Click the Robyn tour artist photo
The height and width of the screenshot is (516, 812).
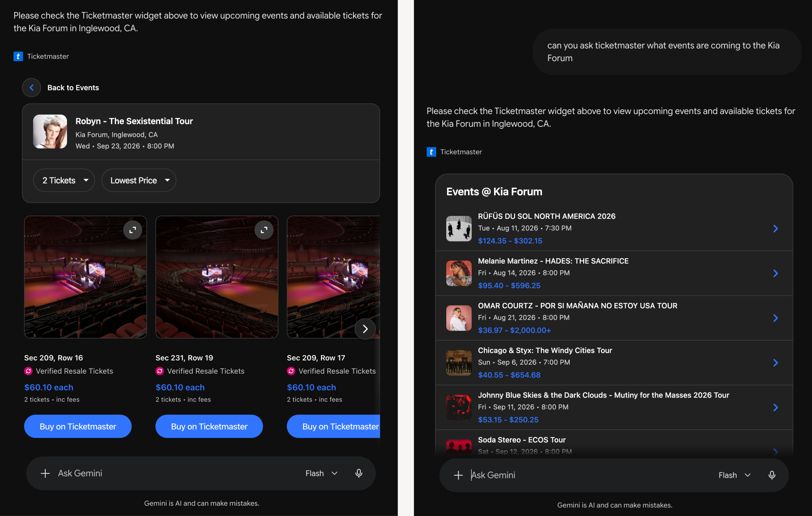pyautogui.click(x=50, y=132)
